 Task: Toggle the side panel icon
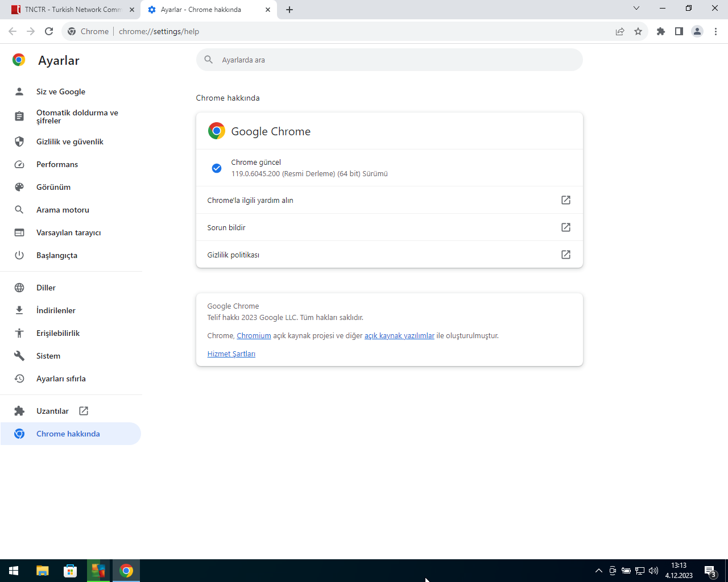[679, 31]
